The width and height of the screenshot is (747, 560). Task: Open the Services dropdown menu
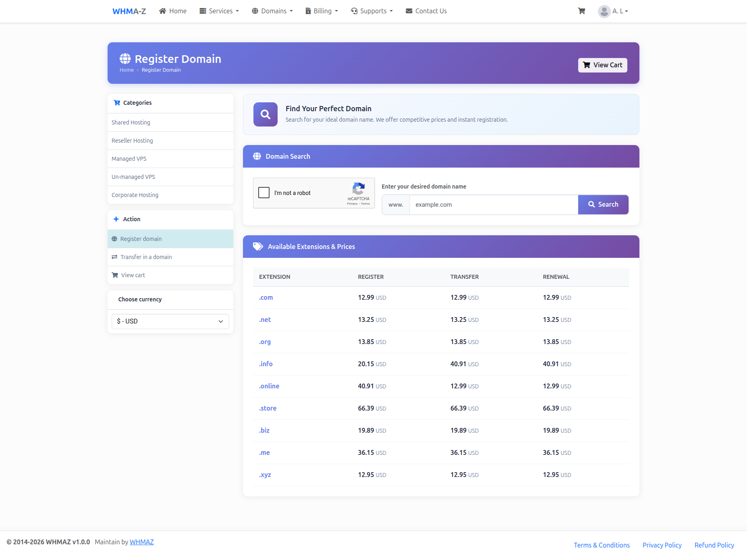219,11
